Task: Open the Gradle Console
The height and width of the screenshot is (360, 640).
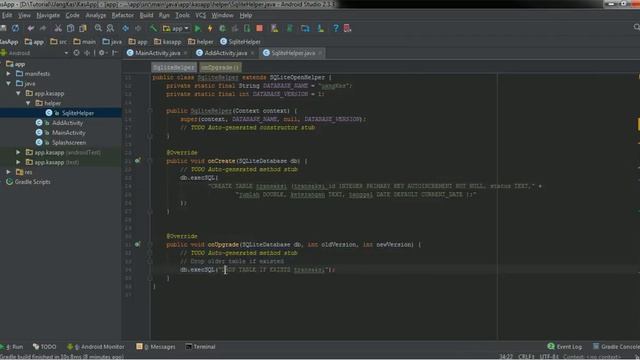Action: pyautogui.click(x=616, y=347)
